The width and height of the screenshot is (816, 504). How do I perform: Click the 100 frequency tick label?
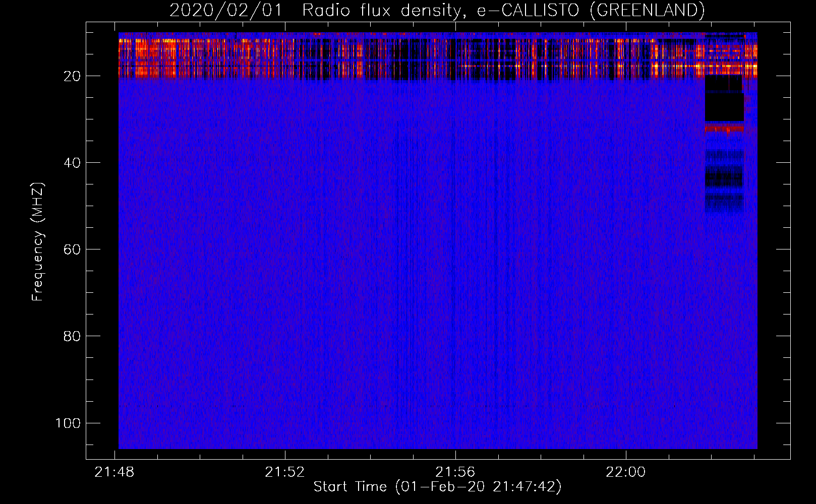tap(68, 423)
